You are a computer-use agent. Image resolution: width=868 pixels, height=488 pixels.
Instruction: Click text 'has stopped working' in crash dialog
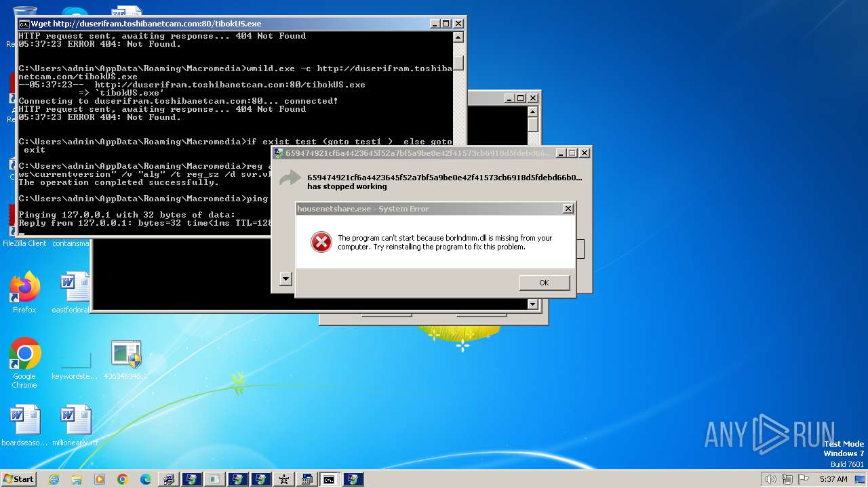(347, 186)
